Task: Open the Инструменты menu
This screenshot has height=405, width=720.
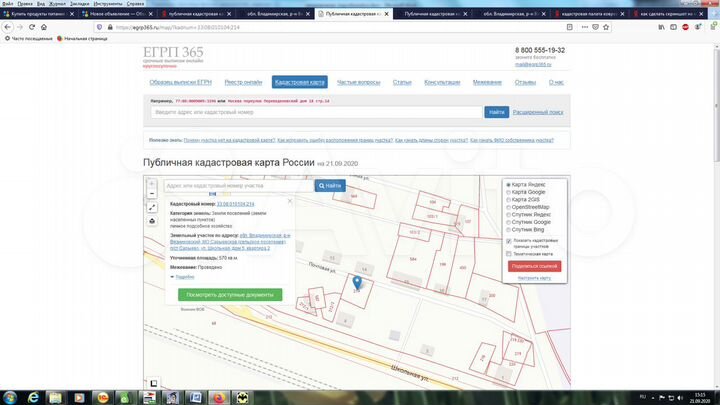Action: point(108,3)
